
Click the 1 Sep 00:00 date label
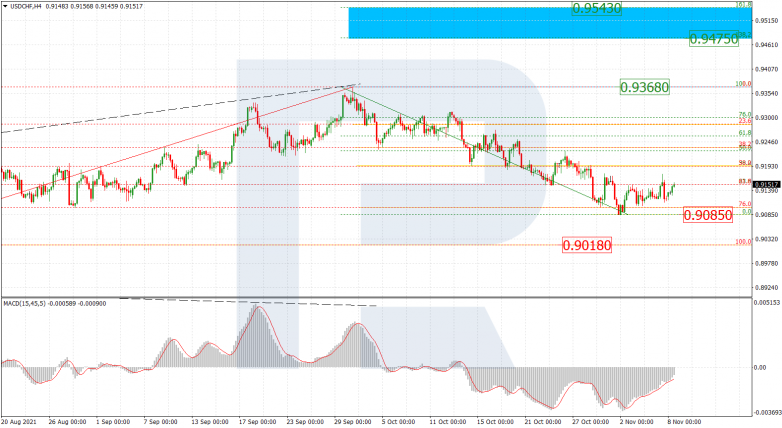tap(114, 422)
